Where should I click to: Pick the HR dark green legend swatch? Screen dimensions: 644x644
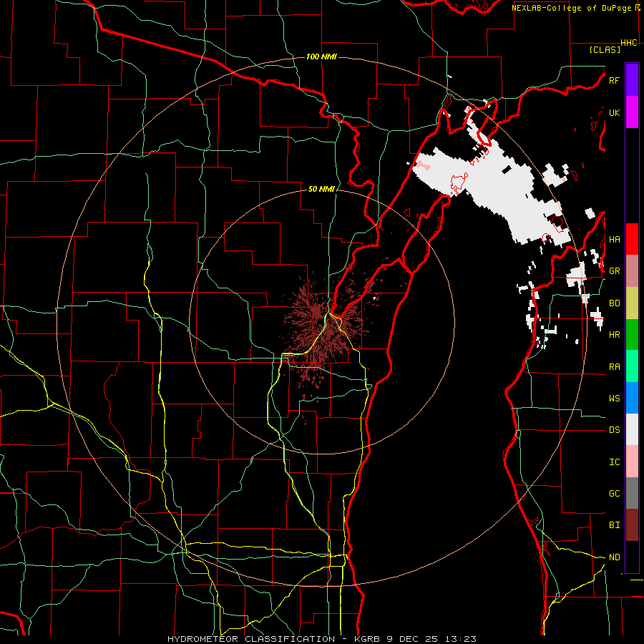(632, 335)
